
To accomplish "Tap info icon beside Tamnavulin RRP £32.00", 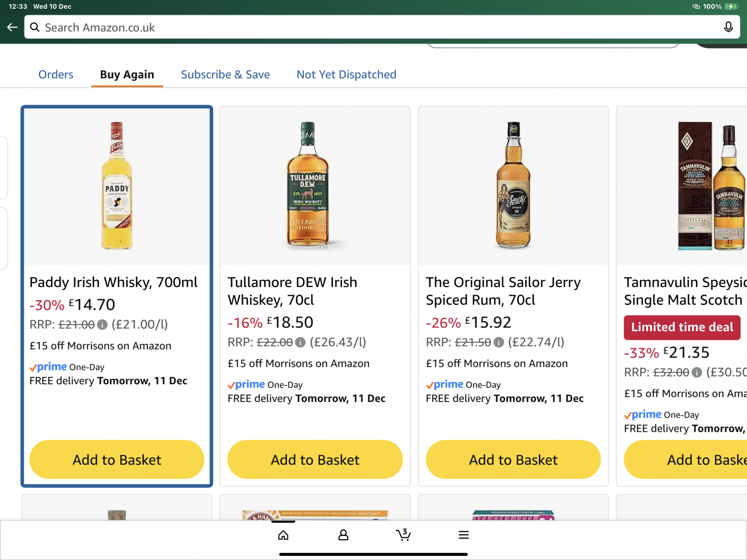I will click(x=697, y=372).
